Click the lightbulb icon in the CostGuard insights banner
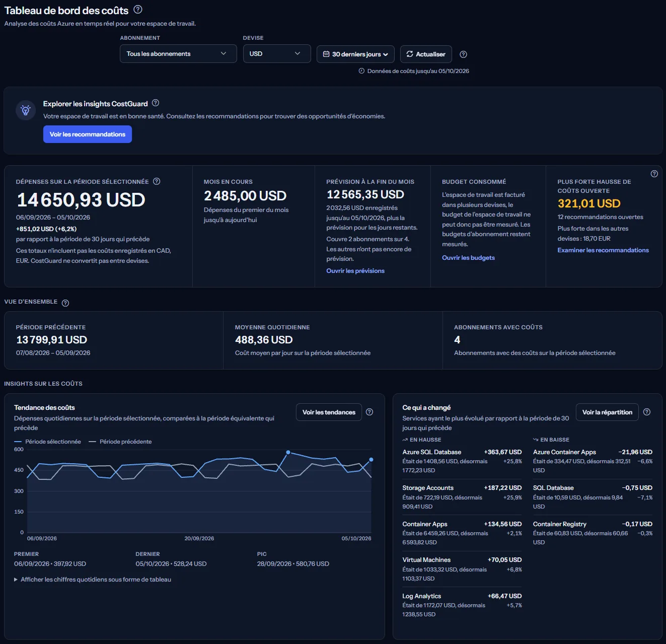666x644 pixels. (x=26, y=110)
